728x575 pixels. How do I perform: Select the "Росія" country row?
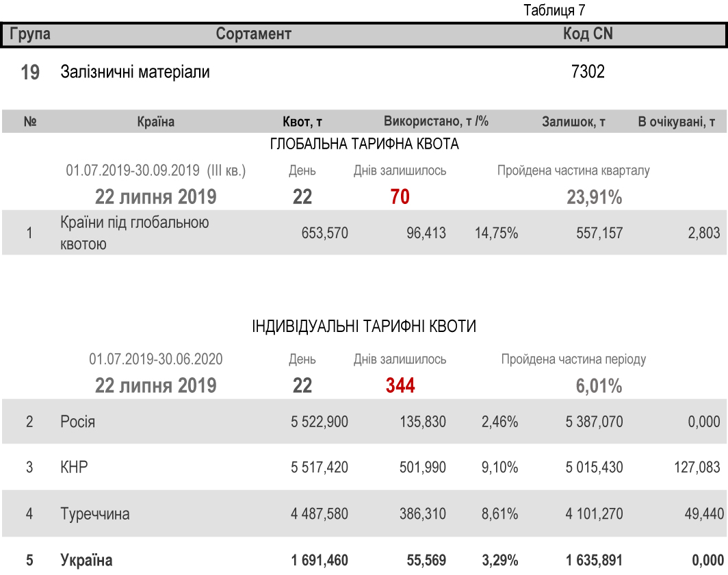click(77, 422)
